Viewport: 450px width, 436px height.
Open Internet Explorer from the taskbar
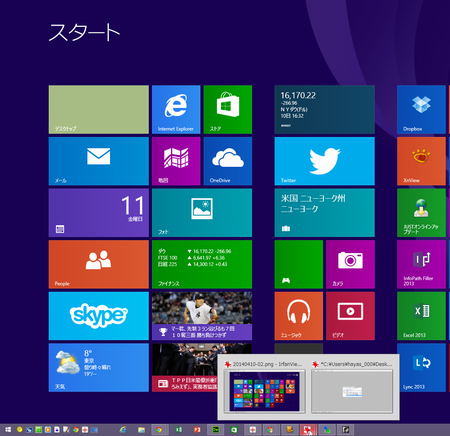(123, 430)
